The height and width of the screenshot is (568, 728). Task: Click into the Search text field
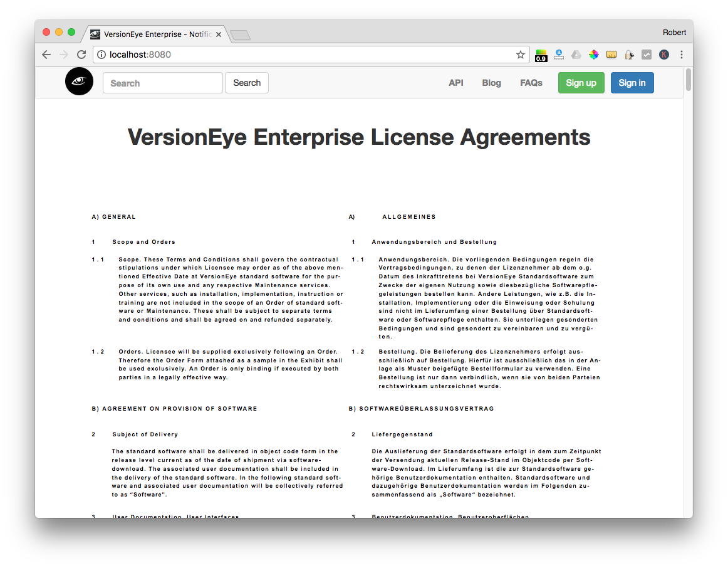click(x=162, y=83)
